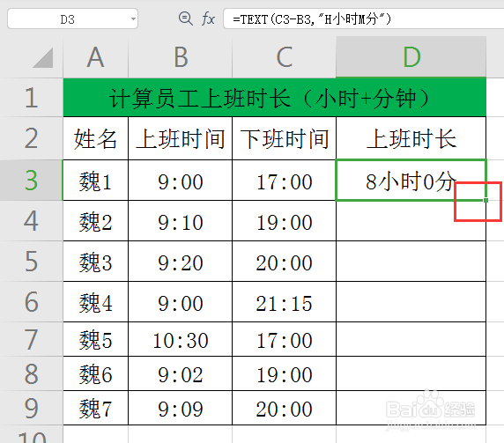Click cell 魏1
Image resolution: width=504 pixels, height=443 pixels.
pyautogui.click(x=95, y=181)
